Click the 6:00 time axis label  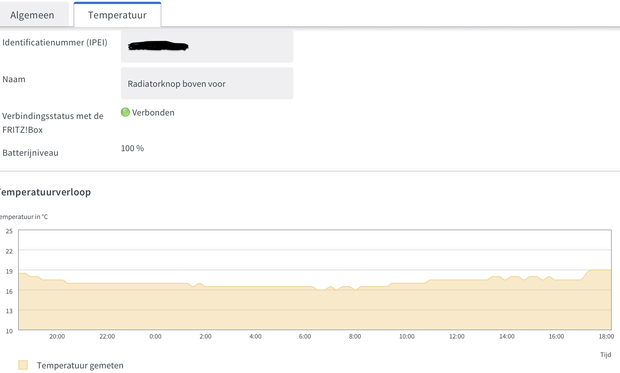click(x=305, y=337)
